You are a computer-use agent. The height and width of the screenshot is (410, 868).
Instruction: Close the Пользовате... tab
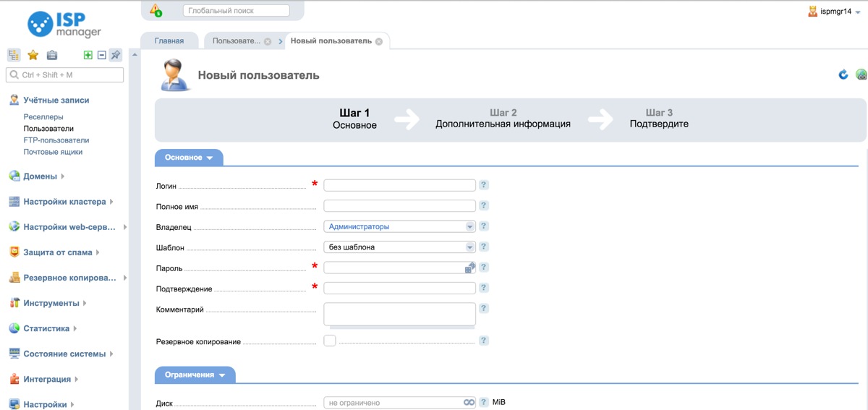(268, 41)
